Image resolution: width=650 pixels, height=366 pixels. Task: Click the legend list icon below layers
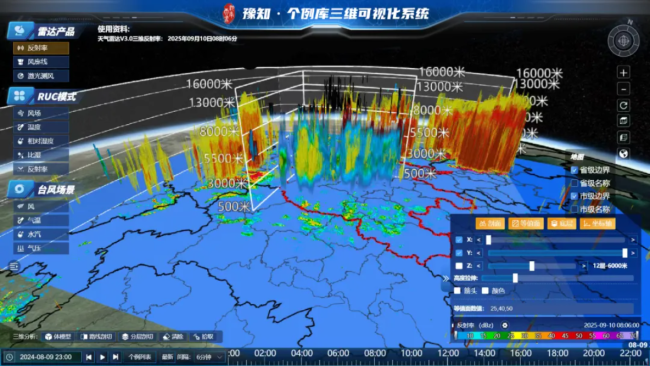click(623, 137)
